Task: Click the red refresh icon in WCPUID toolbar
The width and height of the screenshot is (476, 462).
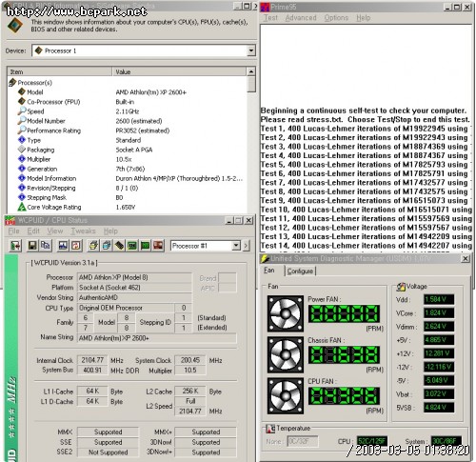Action: [76, 246]
